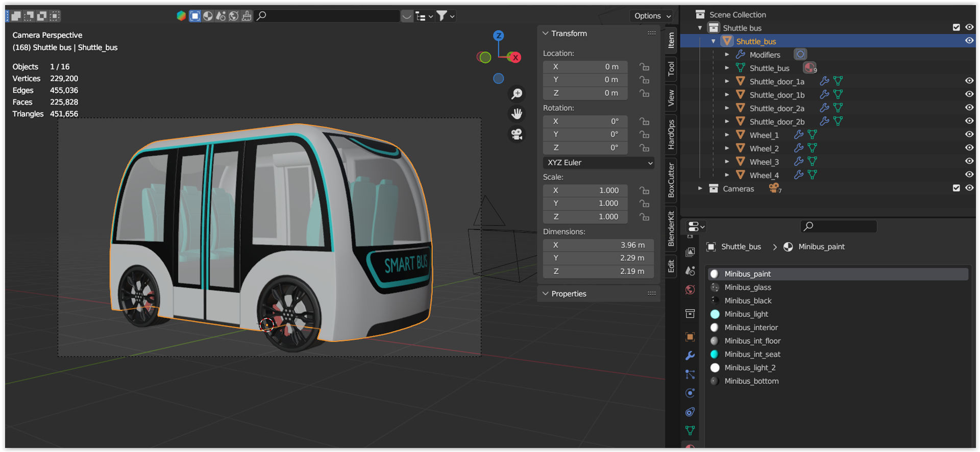Click the viewport zoom magnifier gizmo

click(517, 94)
